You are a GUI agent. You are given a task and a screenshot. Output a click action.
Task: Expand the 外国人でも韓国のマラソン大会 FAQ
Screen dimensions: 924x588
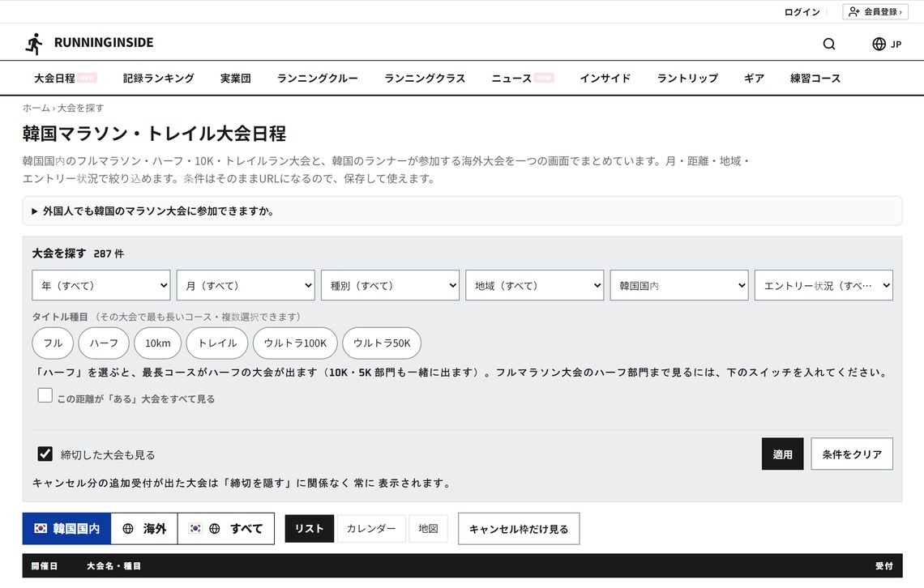462,211
